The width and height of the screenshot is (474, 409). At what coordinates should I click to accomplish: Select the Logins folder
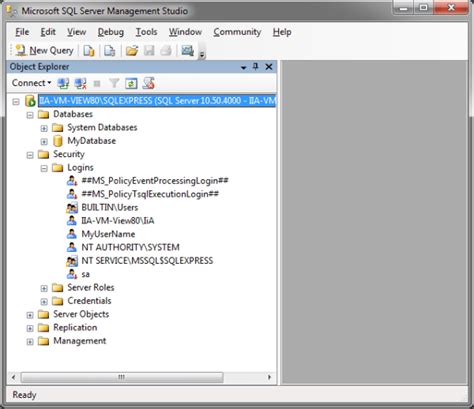click(80, 167)
